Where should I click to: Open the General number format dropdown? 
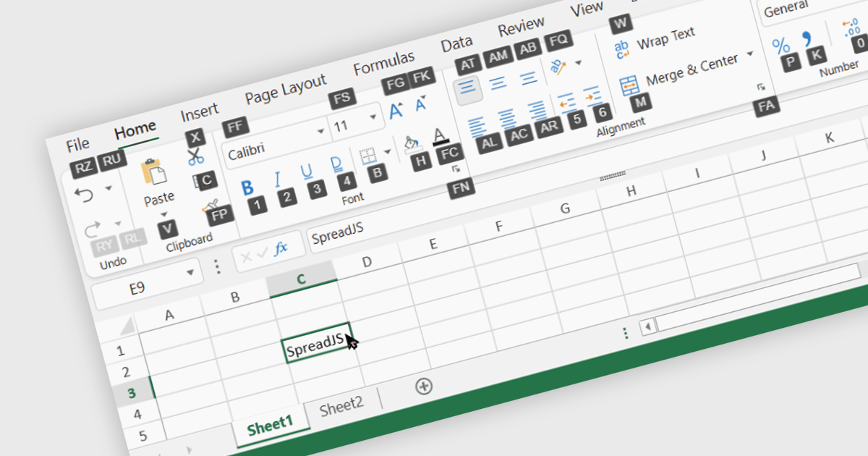(812, 8)
